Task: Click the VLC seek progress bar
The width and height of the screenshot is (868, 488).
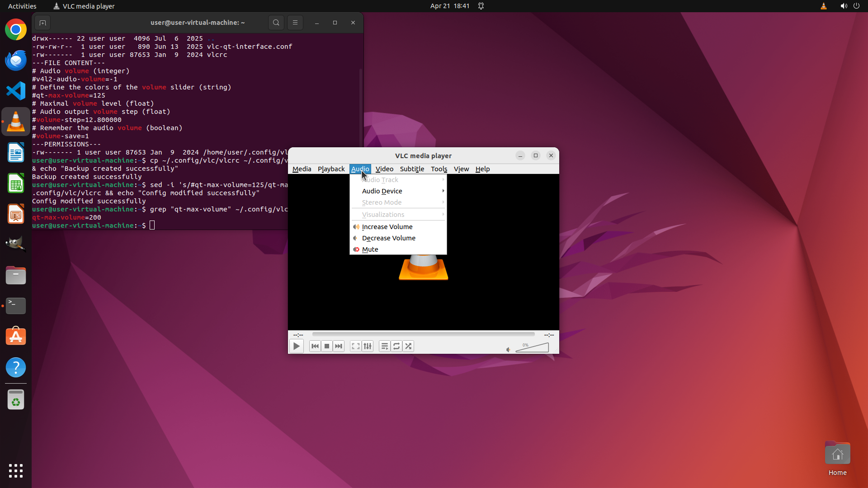Action: (x=423, y=334)
